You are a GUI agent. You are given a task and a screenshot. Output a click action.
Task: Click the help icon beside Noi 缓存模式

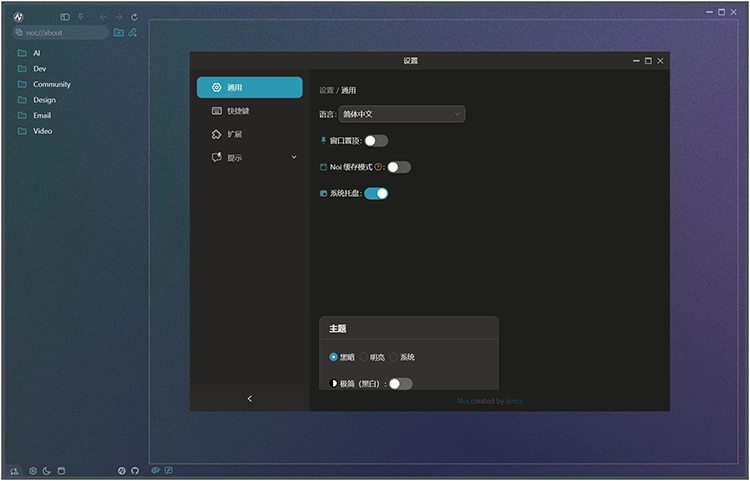[379, 167]
